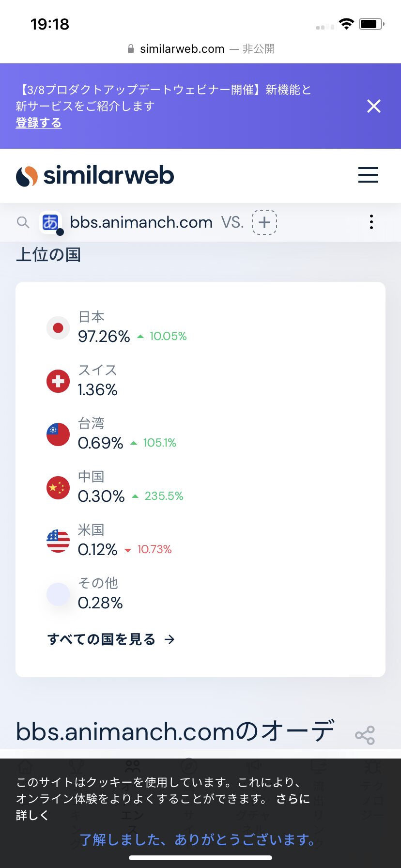This screenshot has height=868, width=401.
Task: Open the さらに詳しく cookie details link
Action: click(x=293, y=799)
